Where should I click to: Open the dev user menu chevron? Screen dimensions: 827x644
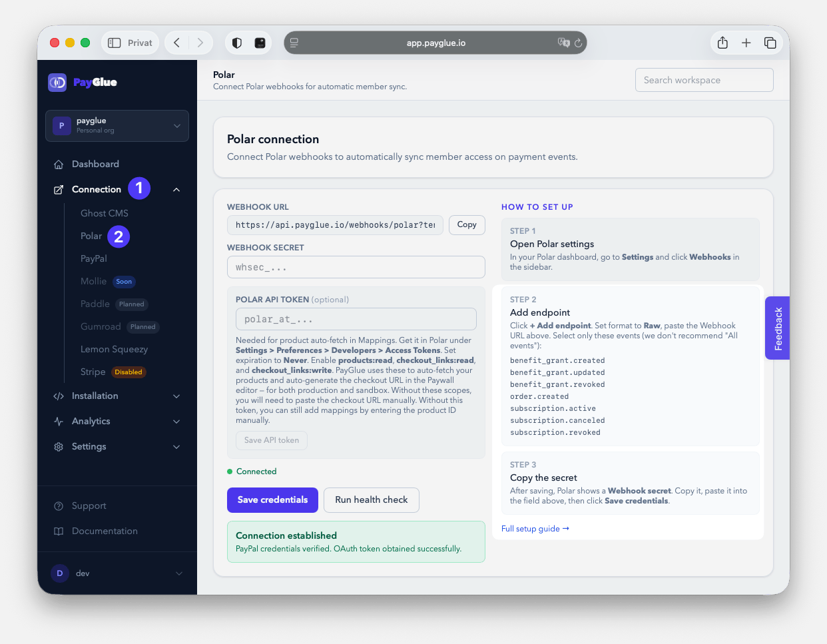coord(178,573)
